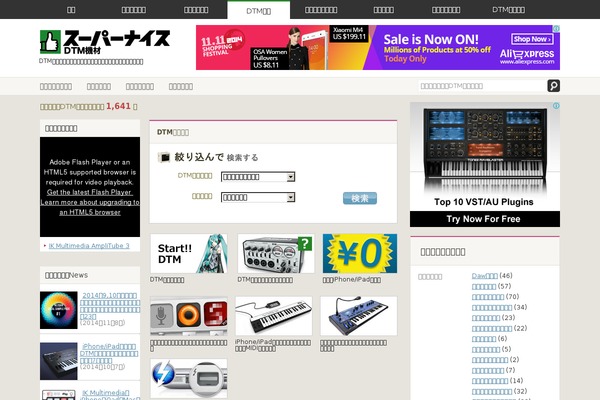Click the colorful circle news thumbnail
The height and width of the screenshot is (400, 600).
[x=59, y=310]
